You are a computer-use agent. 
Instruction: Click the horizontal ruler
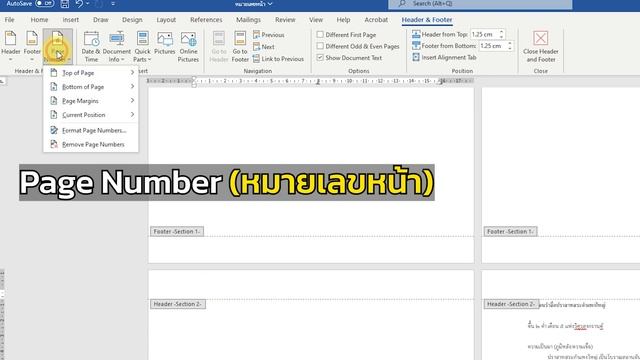pos(310,81)
